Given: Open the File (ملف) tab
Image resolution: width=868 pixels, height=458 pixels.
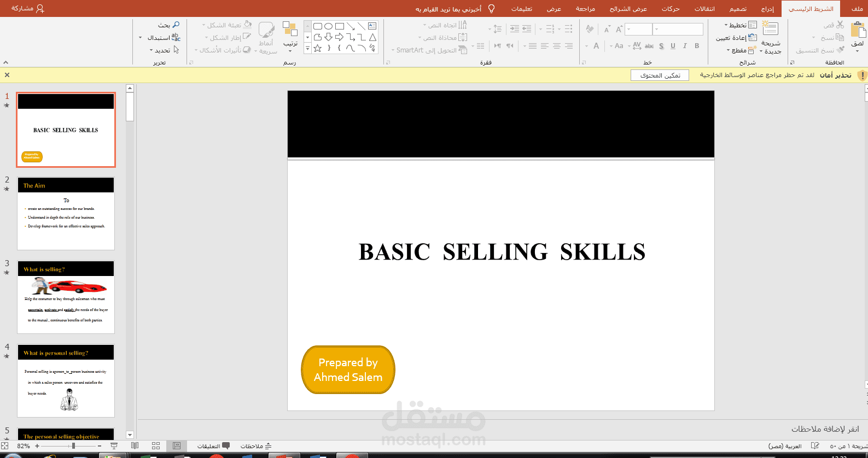Looking at the screenshot, I should coord(857,9).
